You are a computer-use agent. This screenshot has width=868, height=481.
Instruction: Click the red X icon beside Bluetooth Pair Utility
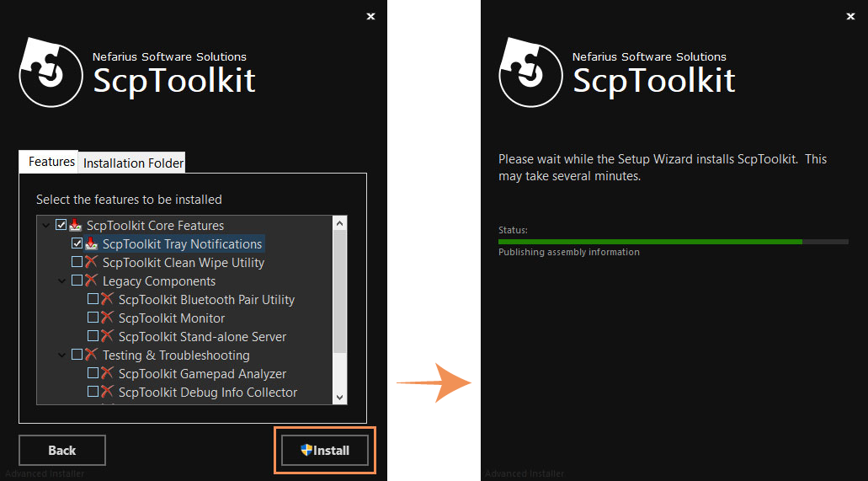(x=107, y=299)
